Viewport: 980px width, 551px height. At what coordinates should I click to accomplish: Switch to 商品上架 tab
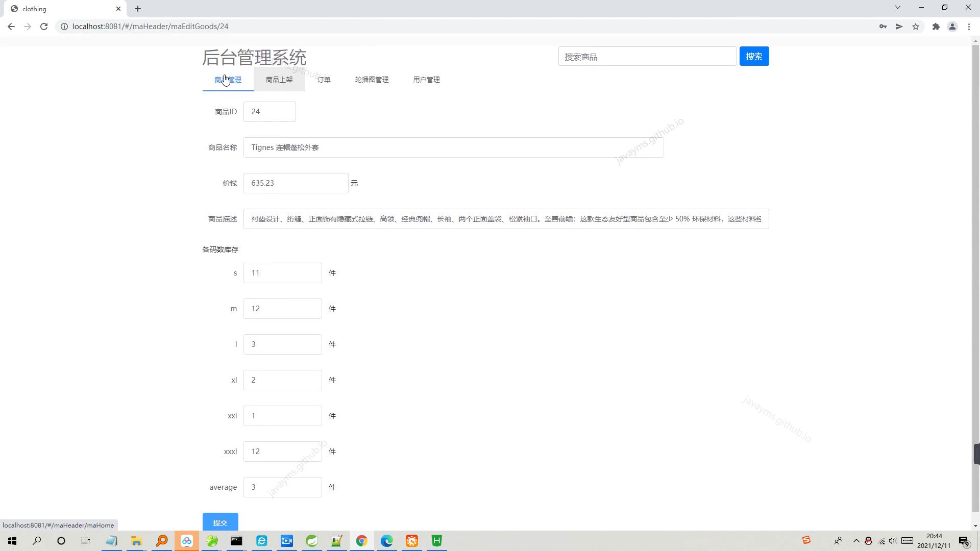pos(279,80)
